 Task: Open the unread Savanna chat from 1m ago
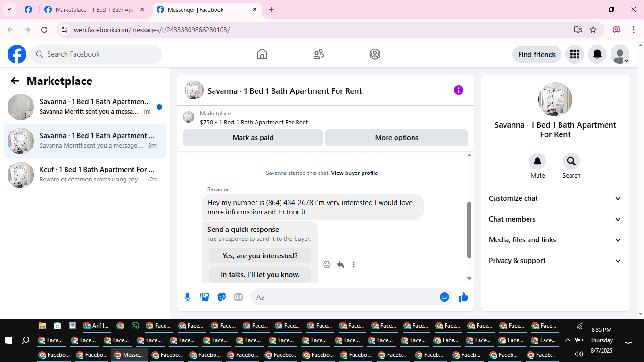click(85, 107)
